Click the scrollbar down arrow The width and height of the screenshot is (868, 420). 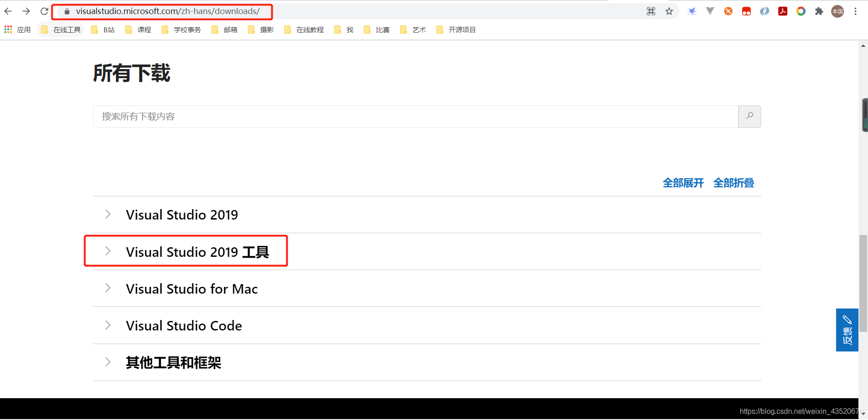tap(863, 414)
